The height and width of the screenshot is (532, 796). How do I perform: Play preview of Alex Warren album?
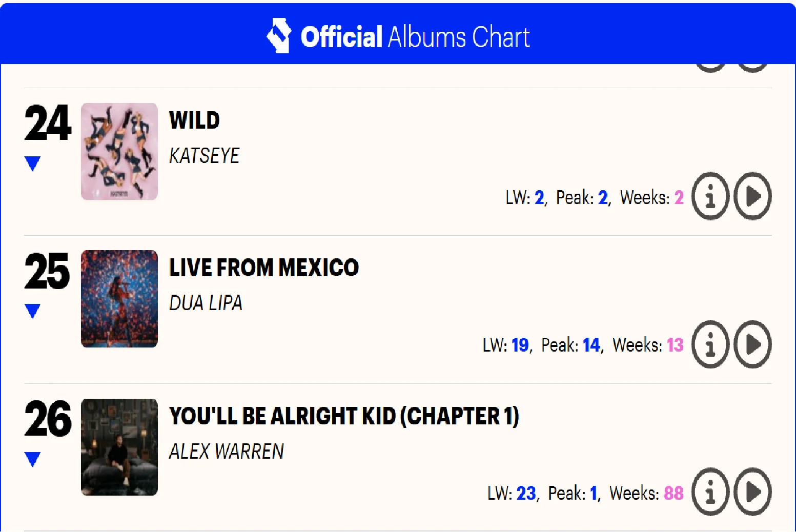point(752,492)
